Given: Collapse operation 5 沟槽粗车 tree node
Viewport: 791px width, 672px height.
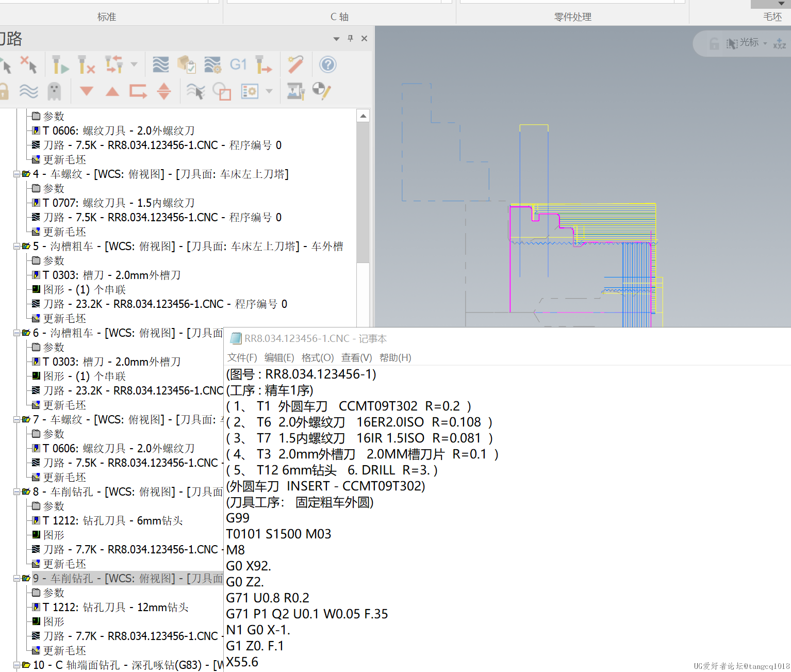Looking at the screenshot, I should (17, 247).
